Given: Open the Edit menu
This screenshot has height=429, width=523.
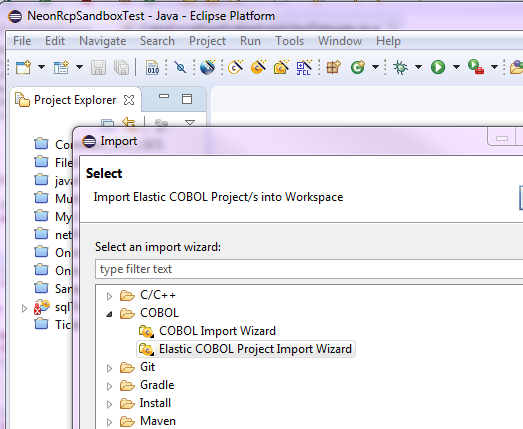Looking at the screenshot, I should (55, 41).
